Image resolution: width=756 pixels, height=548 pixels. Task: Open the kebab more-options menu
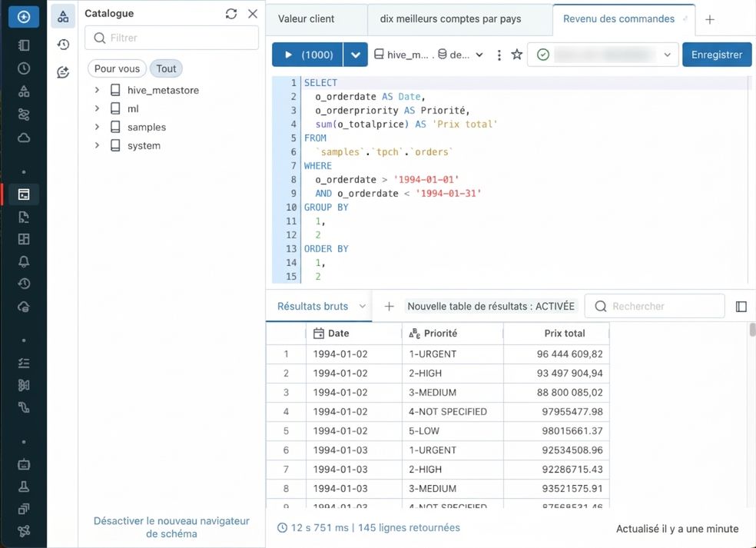point(499,55)
